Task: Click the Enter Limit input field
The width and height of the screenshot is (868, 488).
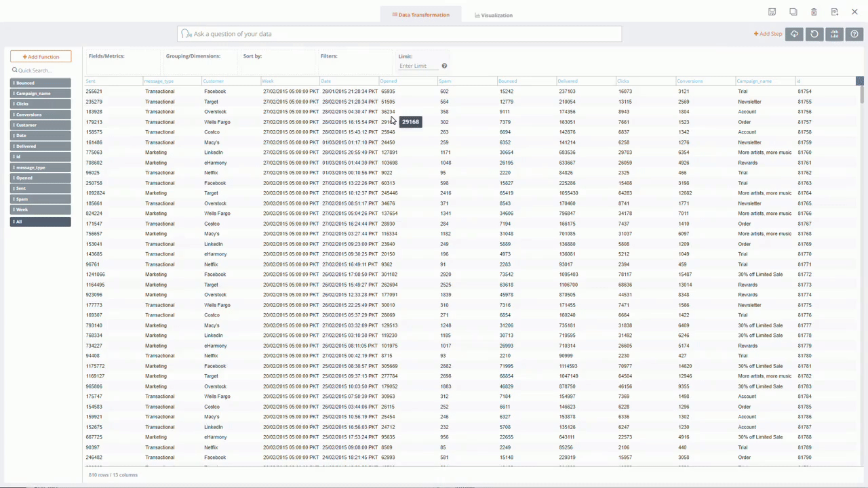Action: 418,66
